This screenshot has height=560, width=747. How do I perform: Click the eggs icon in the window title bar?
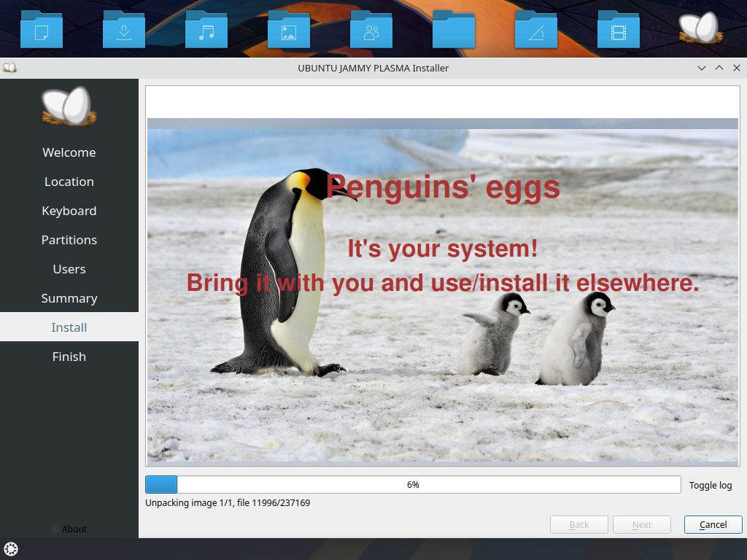[10, 67]
